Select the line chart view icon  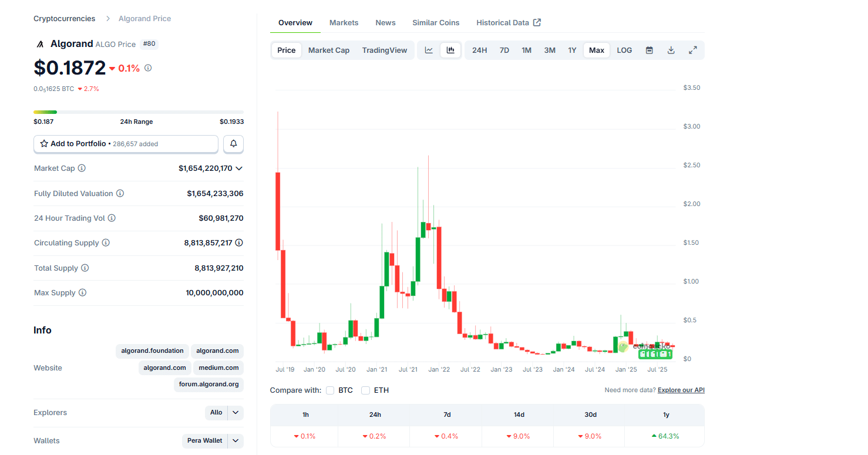(428, 50)
